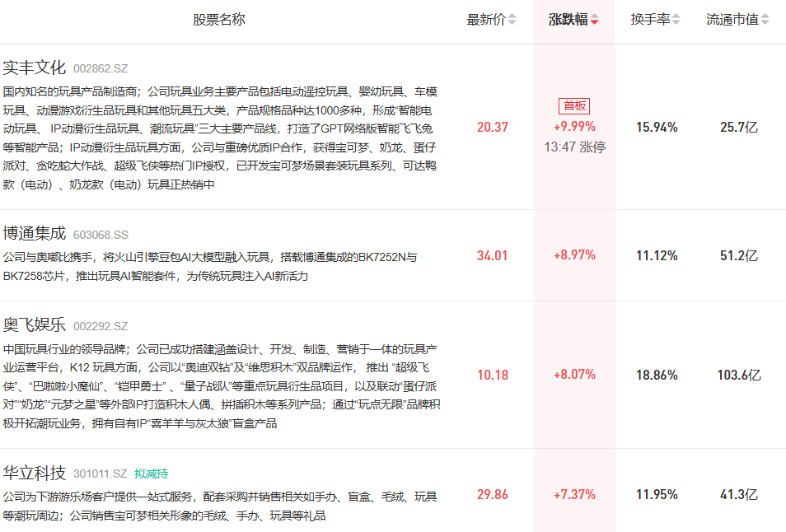Image resolution: width=786 pixels, height=532 pixels.
Task: Select turnover rate 15.94%
Action: point(657,128)
